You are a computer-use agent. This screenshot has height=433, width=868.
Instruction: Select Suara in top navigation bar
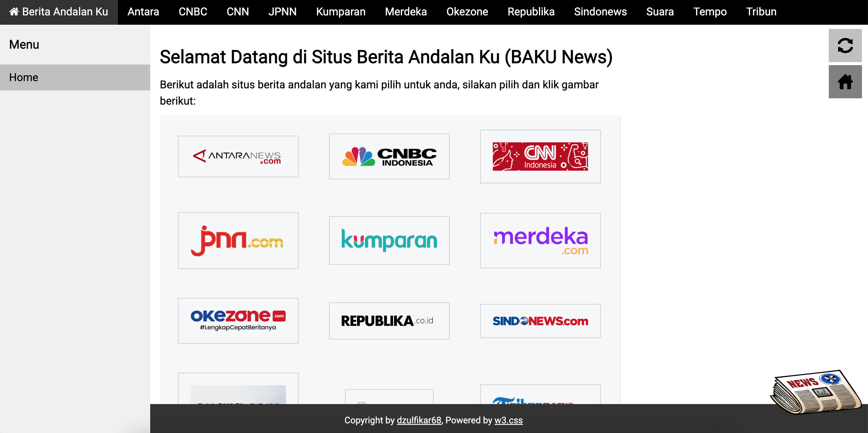click(659, 12)
